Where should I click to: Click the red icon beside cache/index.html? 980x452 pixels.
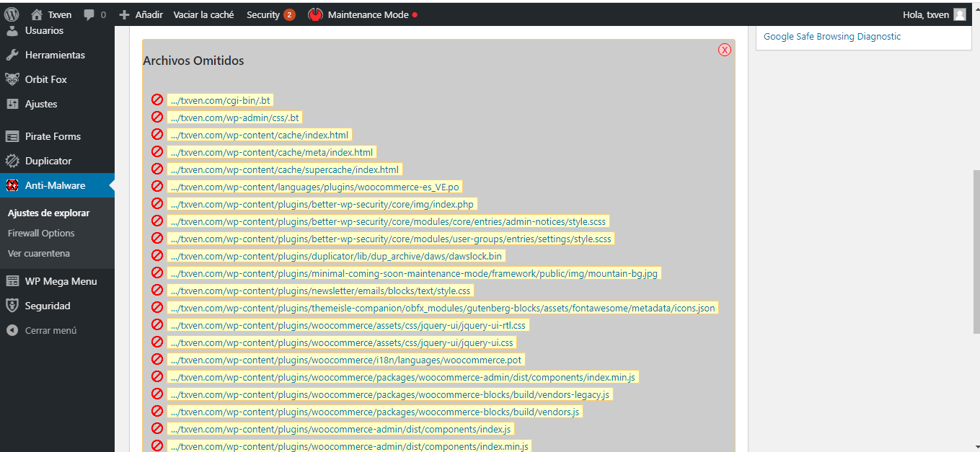coord(157,134)
